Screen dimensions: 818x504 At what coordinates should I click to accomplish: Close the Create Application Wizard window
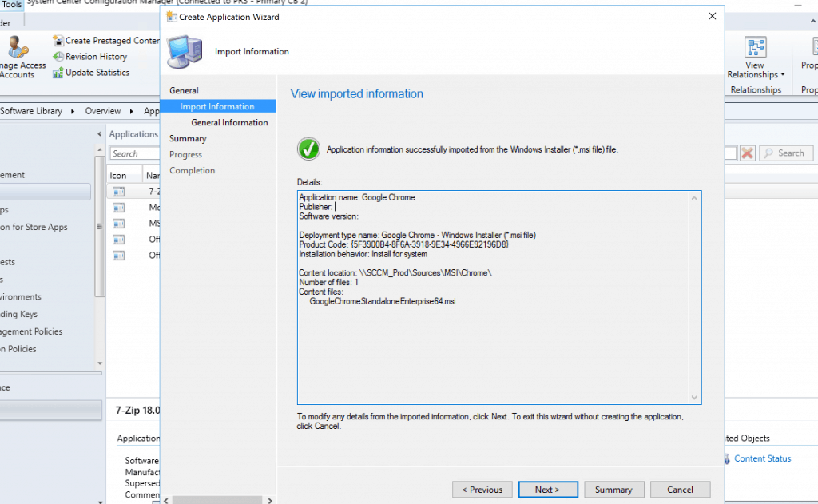[x=712, y=16]
